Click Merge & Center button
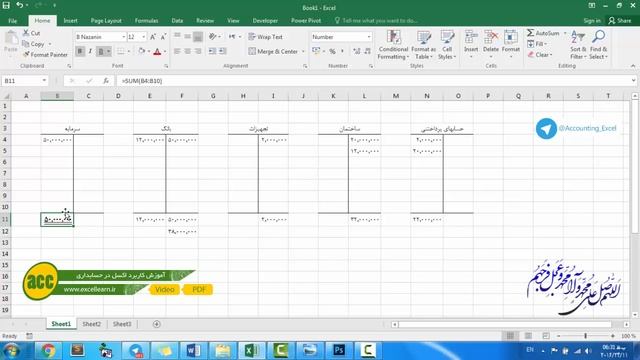 273,51
